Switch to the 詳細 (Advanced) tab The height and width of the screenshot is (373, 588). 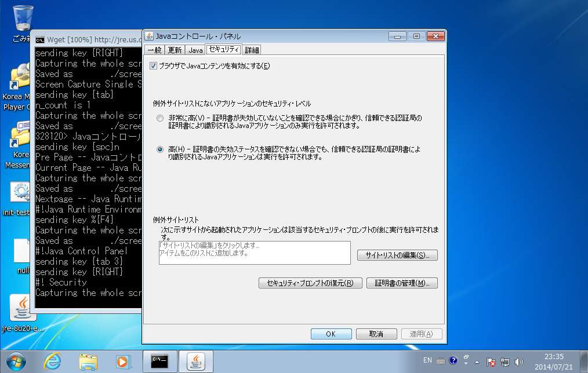pyautogui.click(x=252, y=50)
